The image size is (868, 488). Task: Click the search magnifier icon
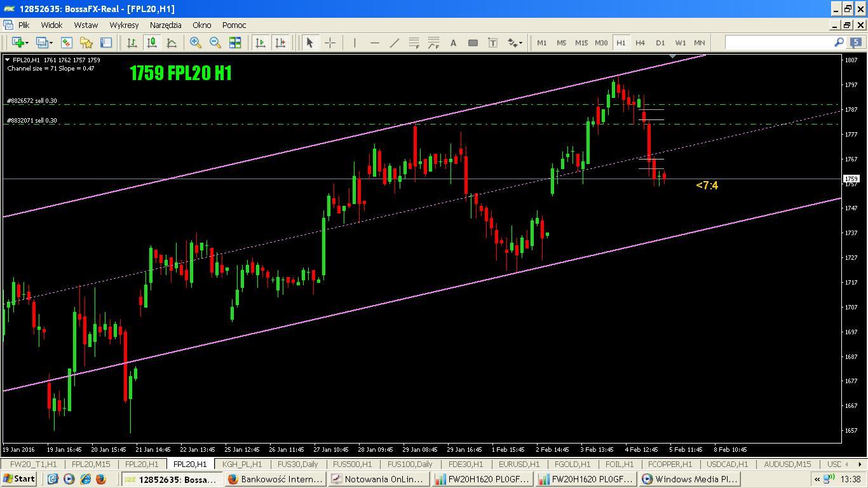tap(839, 42)
